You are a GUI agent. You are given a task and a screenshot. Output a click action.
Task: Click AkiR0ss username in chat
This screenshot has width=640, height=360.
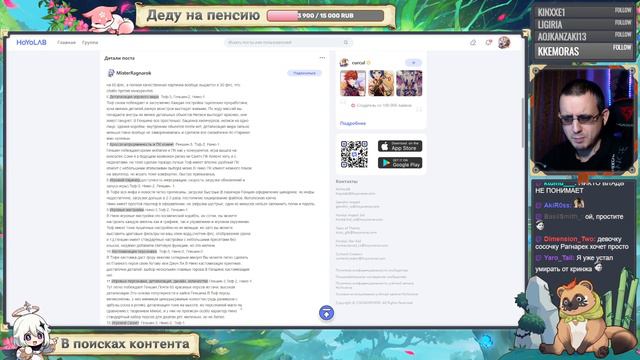tap(557, 205)
